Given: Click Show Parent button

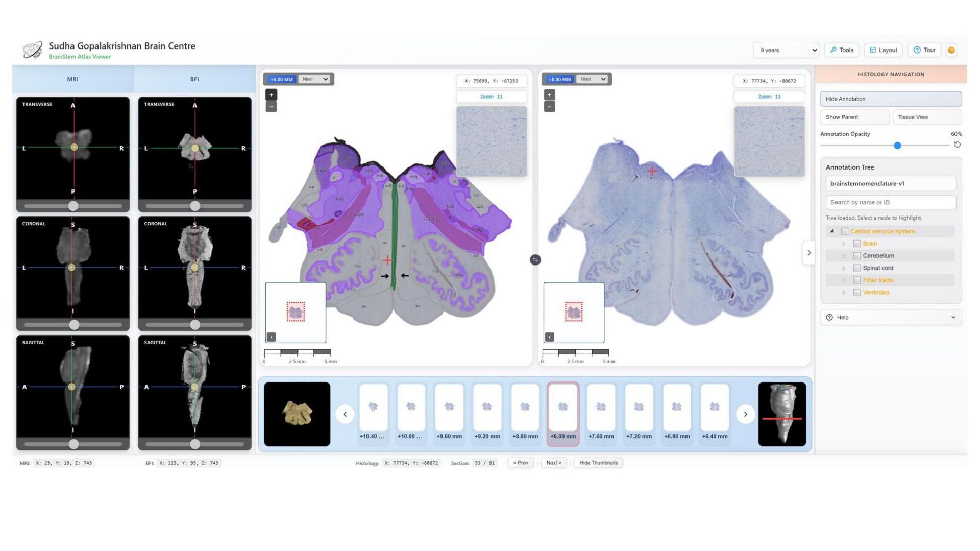Looking at the screenshot, I should 855,117.
